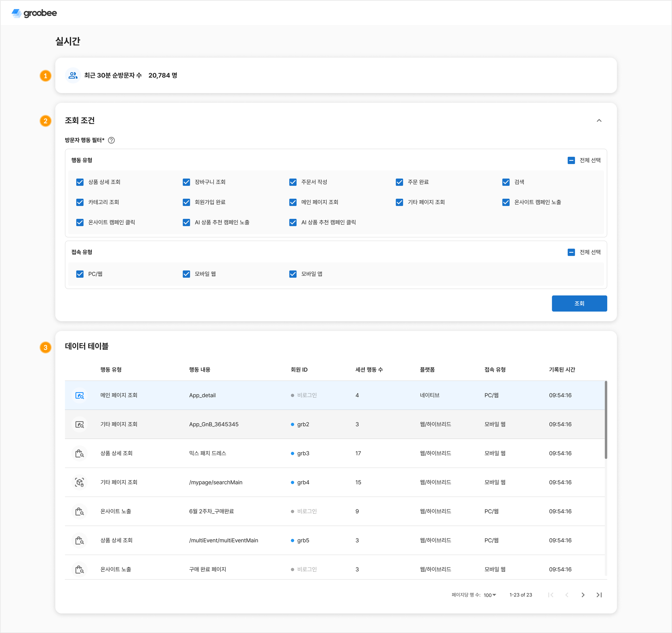The width and height of the screenshot is (672, 633).
Task: Click the 기록된 시간 column header
Action: click(562, 370)
